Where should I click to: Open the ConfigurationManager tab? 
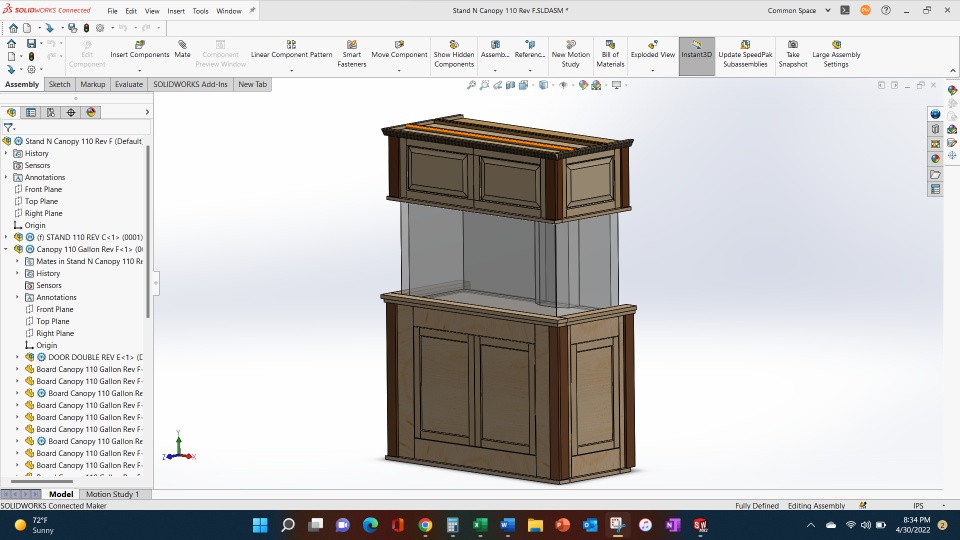click(x=51, y=112)
